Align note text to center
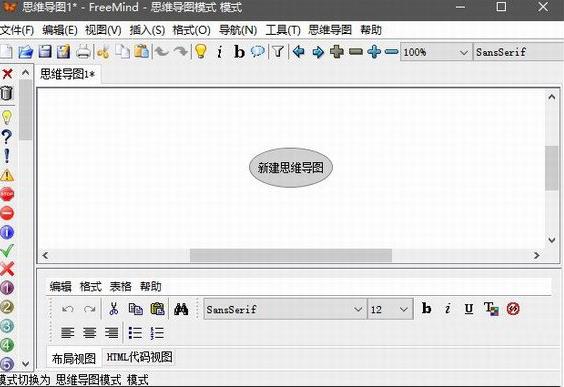 click(x=90, y=333)
